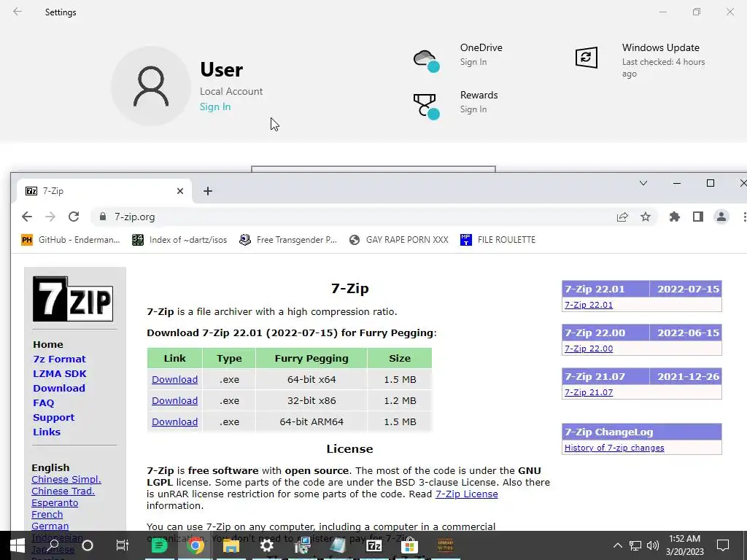Viewport: 747px width, 560px height.
Task: Open the 7-Zip 22.00 release link
Action: click(x=589, y=349)
